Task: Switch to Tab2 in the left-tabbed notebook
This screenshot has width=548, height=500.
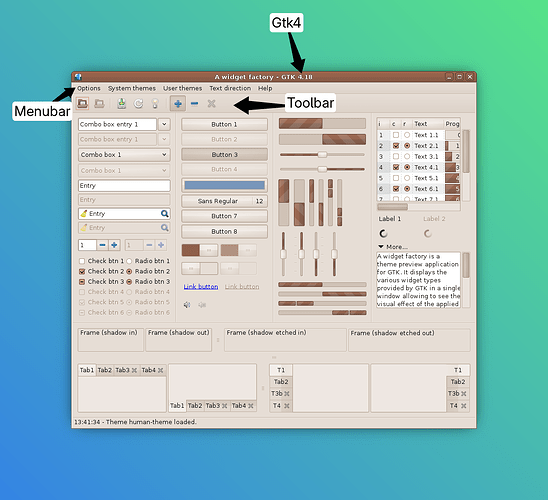Action: pos(281,382)
